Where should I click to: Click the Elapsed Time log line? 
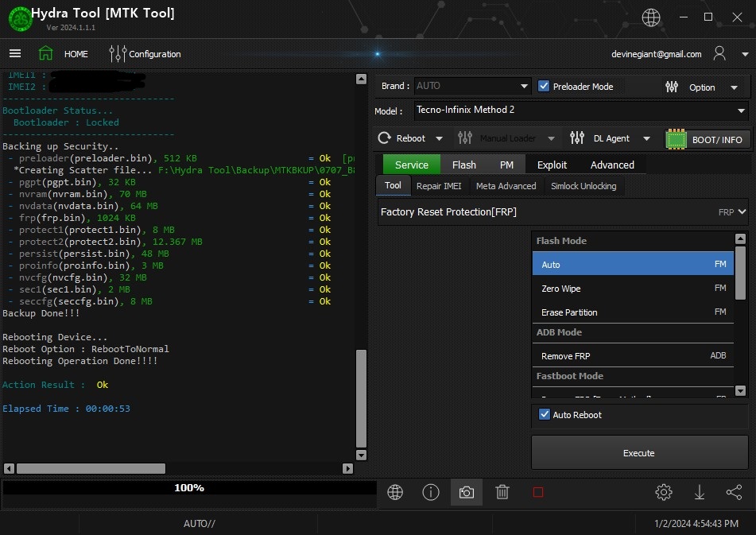coord(66,409)
